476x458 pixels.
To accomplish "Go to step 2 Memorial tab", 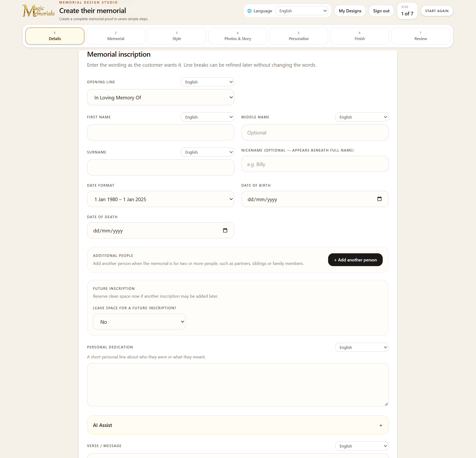I will click(x=116, y=36).
